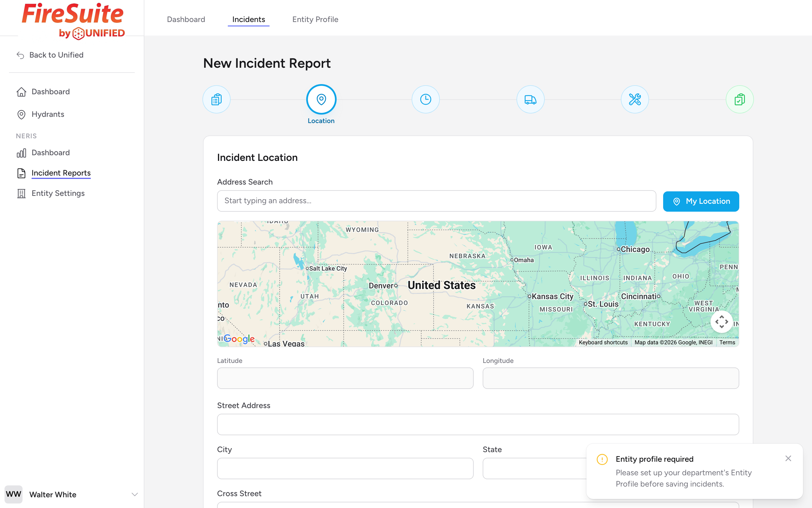The height and width of the screenshot is (508, 812).
Task: Click the My Location button
Action: point(701,201)
